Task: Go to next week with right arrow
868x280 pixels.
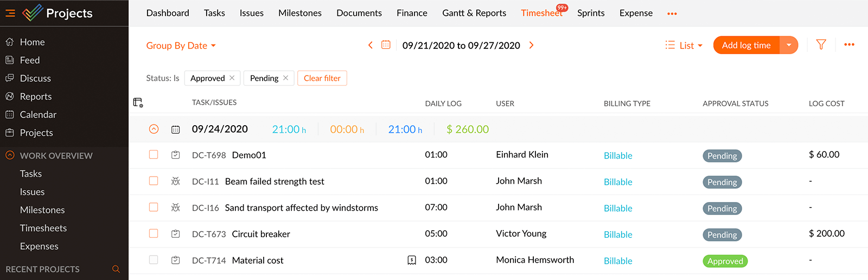Action: pos(532,45)
